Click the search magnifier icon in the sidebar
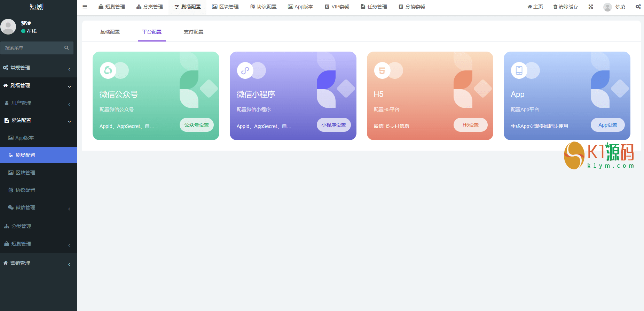 [66, 48]
